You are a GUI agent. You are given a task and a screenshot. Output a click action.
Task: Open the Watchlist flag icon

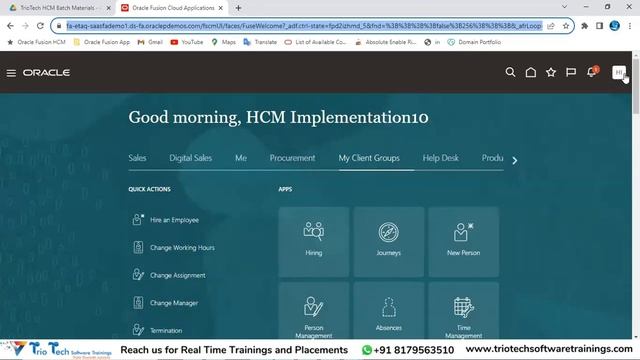(571, 72)
